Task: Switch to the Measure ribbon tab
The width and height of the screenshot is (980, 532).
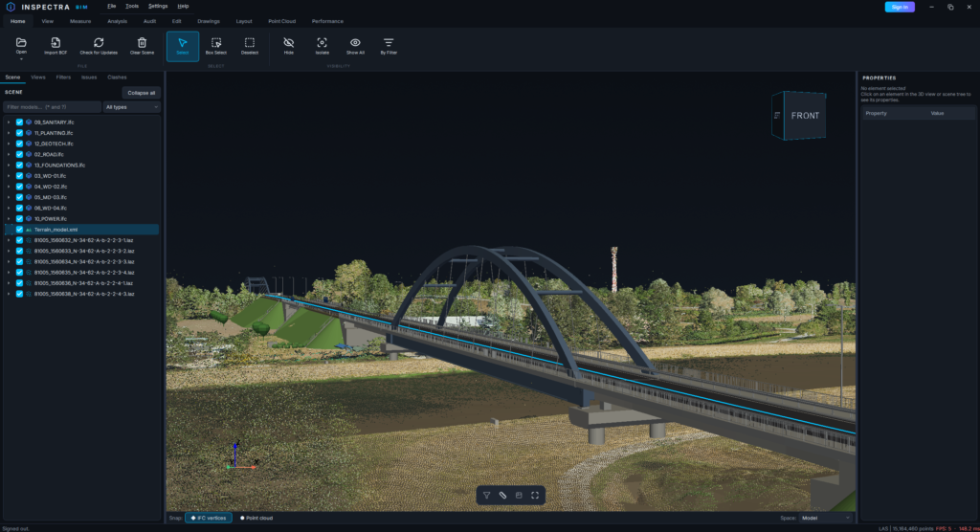Action: click(x=80, y=21)
